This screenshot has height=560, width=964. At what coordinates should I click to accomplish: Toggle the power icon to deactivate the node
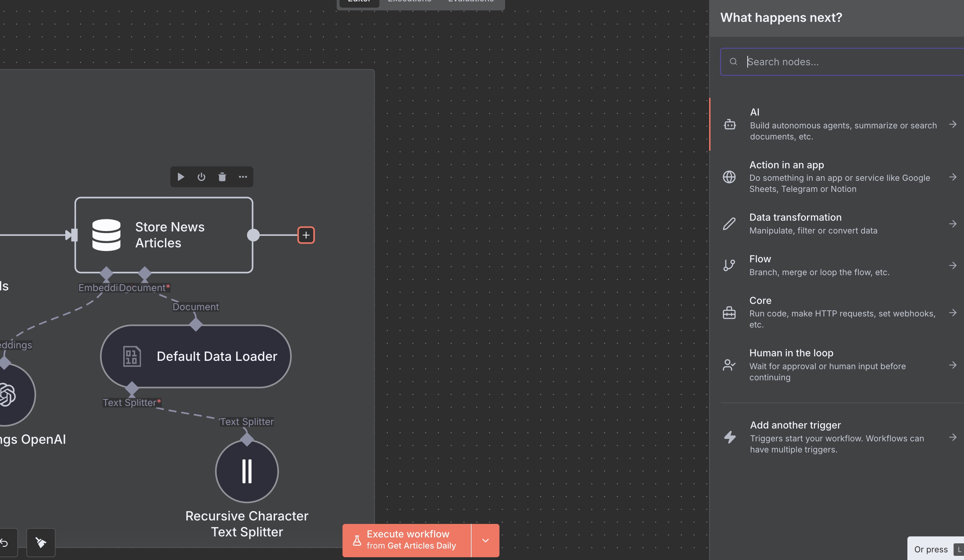202,177
